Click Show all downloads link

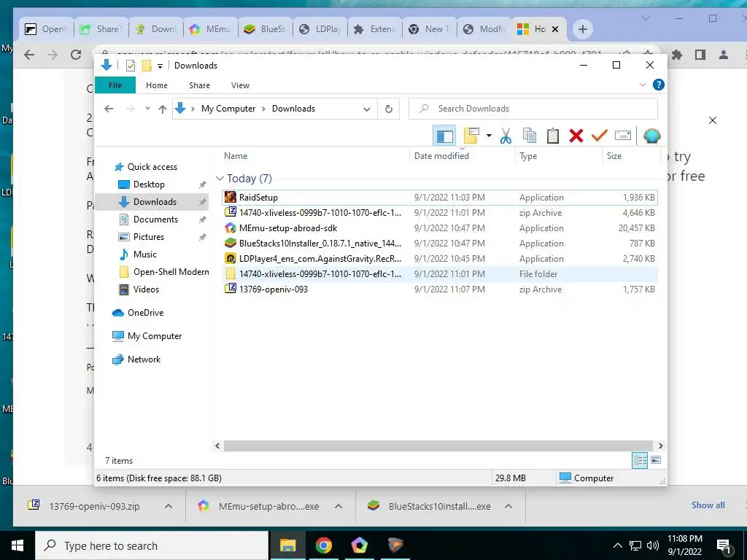click(x=708, y=505)
